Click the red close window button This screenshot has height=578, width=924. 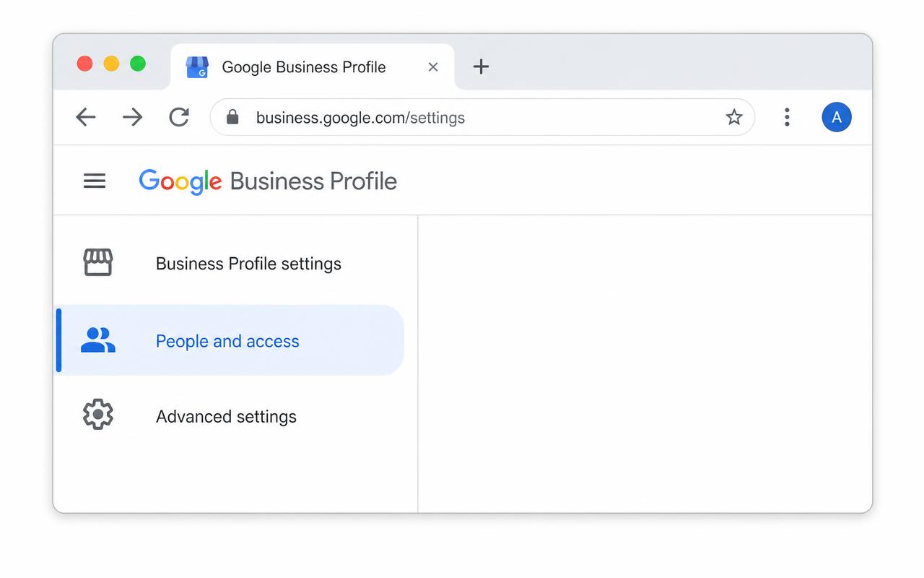pyautogui.click(x=84, y=64)
